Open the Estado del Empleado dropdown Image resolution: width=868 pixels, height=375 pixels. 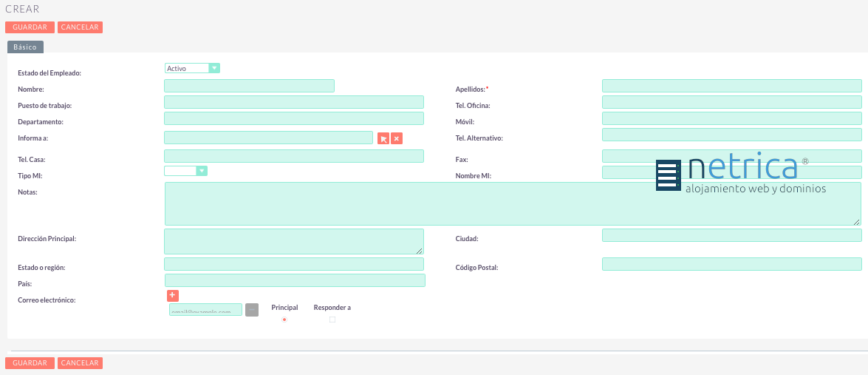(x=192, y=68)
